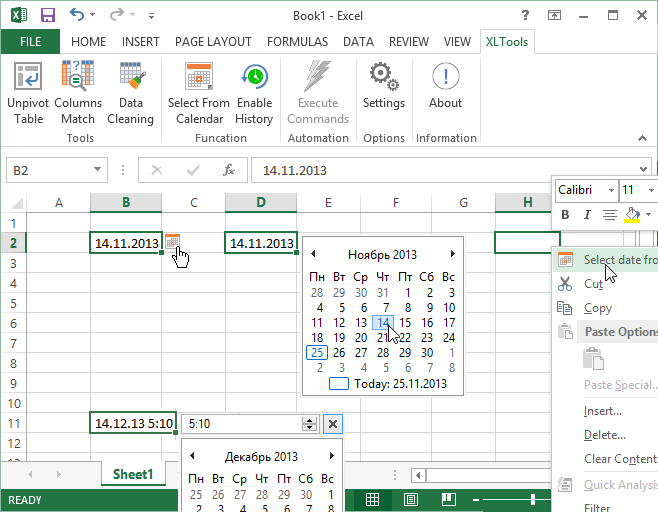Apply italic in the mini toolbar
658x512 pixels.
point(587,215)
